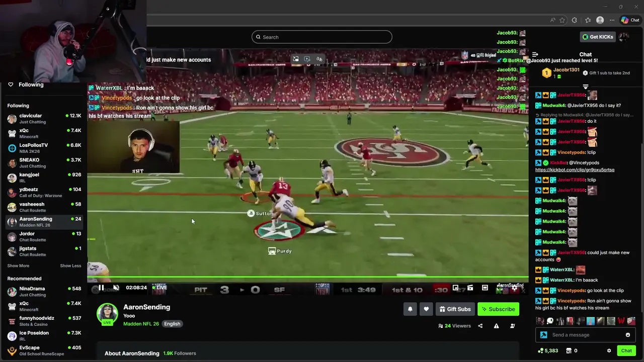Jump to LIVE in the player
The height and width of the screenshot is (362, 644).
coord(159,288)
